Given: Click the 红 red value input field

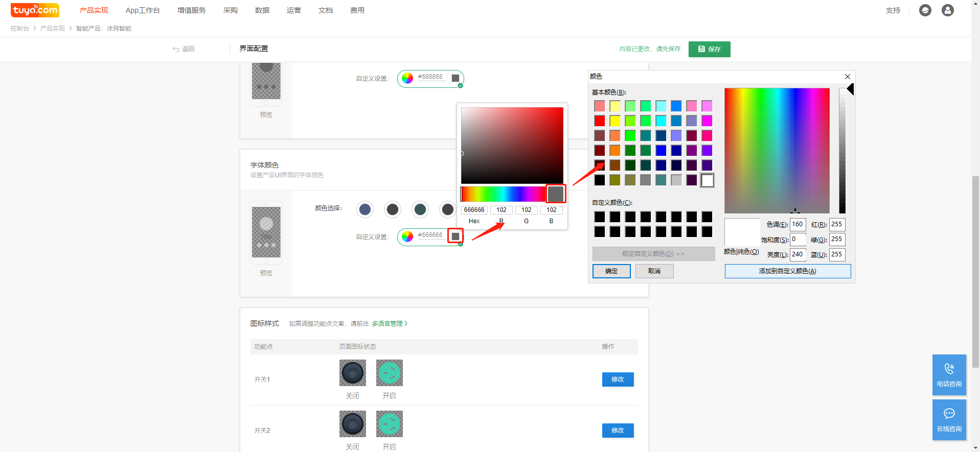Looking at the screenshot, I should click(x=837, y=225).
